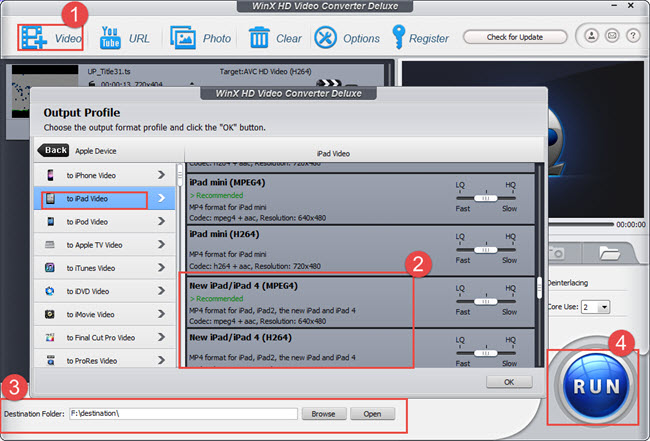Click the ProRes Video icon
The image size is (650, 441).
coord(50,360)
